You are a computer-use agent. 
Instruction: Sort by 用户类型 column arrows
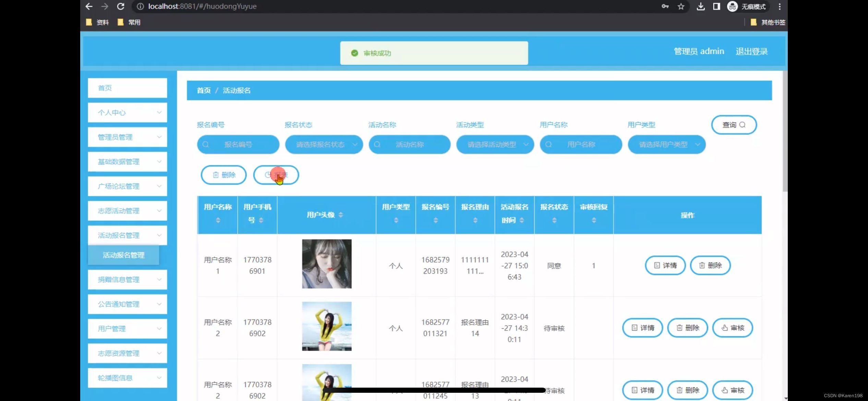pos(396,220)
